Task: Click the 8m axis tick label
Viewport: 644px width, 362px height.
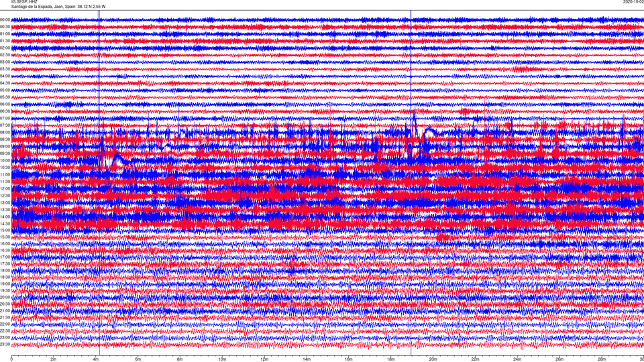Action: pos(180,359)
